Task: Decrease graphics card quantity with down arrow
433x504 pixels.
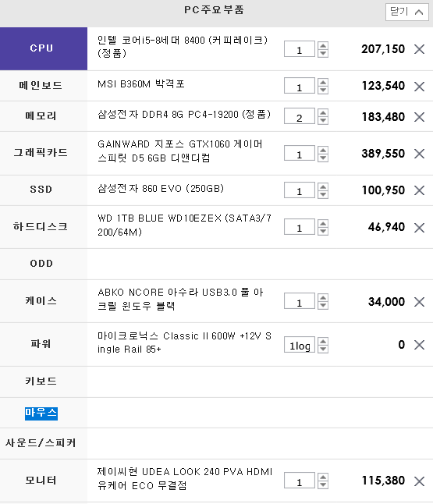Action: (323, 158)
